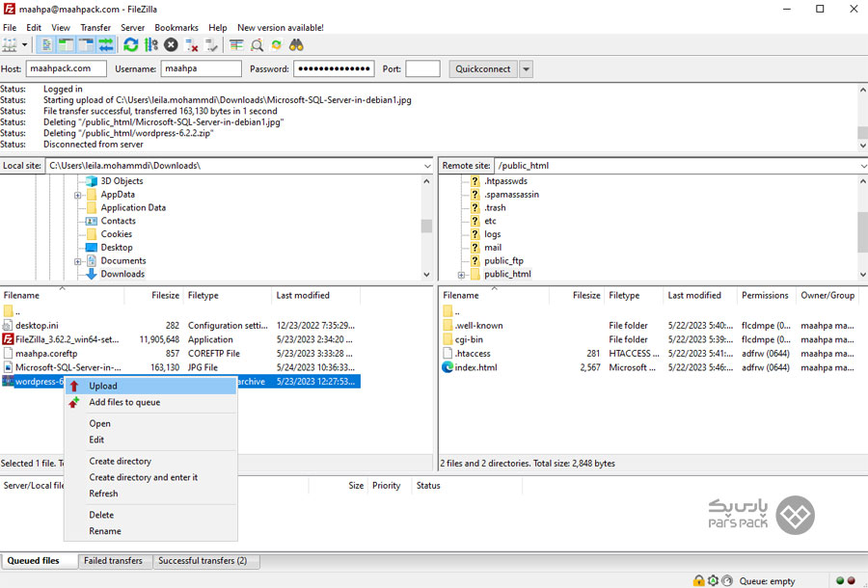Open the Transfer menu

tap(95, 28)
